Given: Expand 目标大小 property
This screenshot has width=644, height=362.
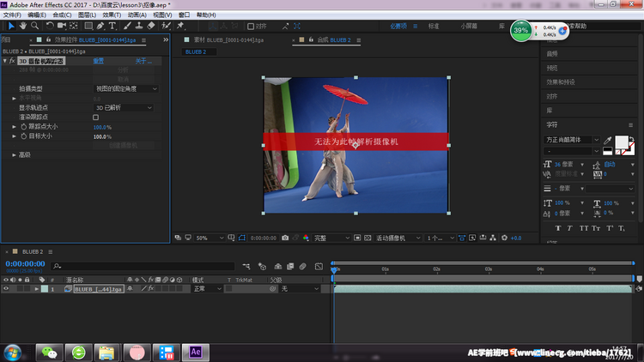Looking at the screenshot, I should click(14, 136).
